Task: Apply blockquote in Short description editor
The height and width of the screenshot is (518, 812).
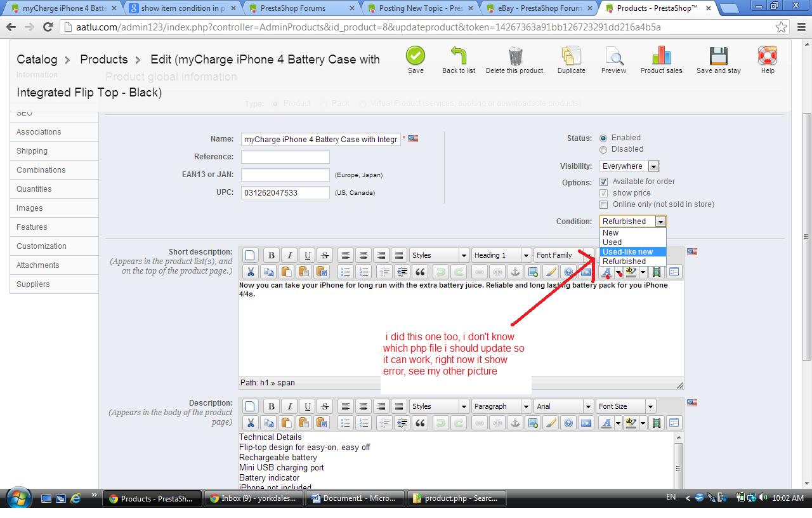Action: (x=420, y=272)
